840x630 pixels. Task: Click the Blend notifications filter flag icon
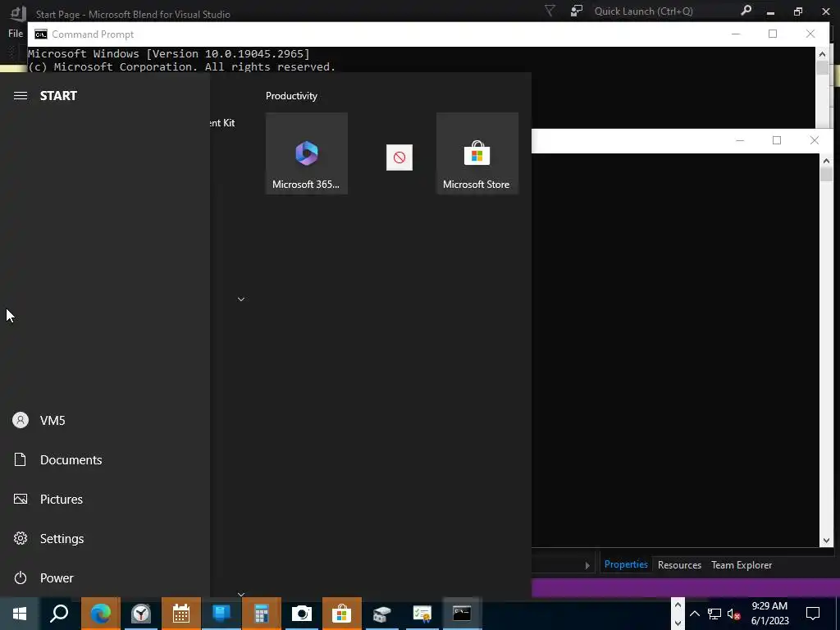(550, 11)
